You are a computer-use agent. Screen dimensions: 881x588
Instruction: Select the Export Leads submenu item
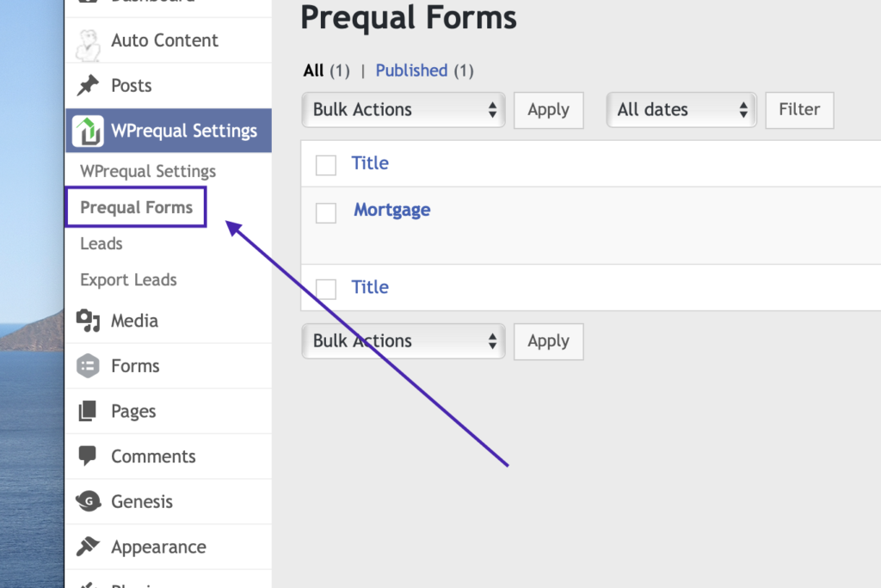click(x=128, y=279)
